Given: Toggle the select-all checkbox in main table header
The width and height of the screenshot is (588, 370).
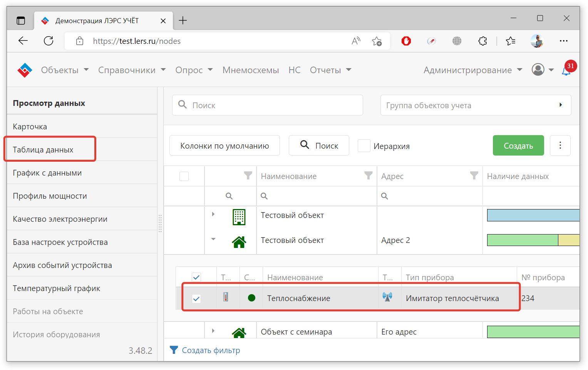Looking at the screenshot, I should click(x=184, y=176).
